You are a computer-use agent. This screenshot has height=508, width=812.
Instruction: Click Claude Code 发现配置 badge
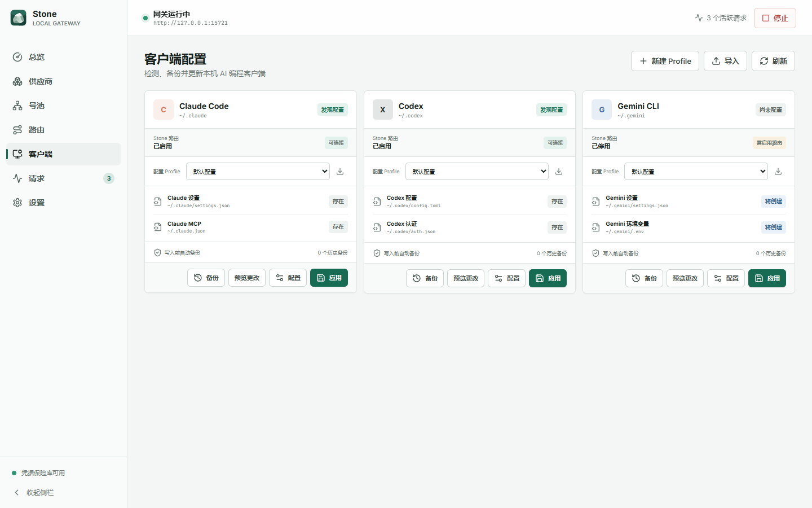333,110
